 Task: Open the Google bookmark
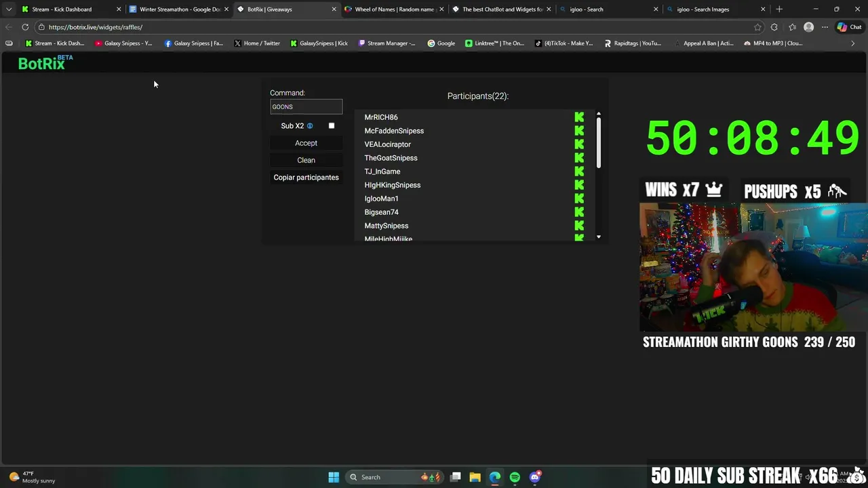click(441, 43)
